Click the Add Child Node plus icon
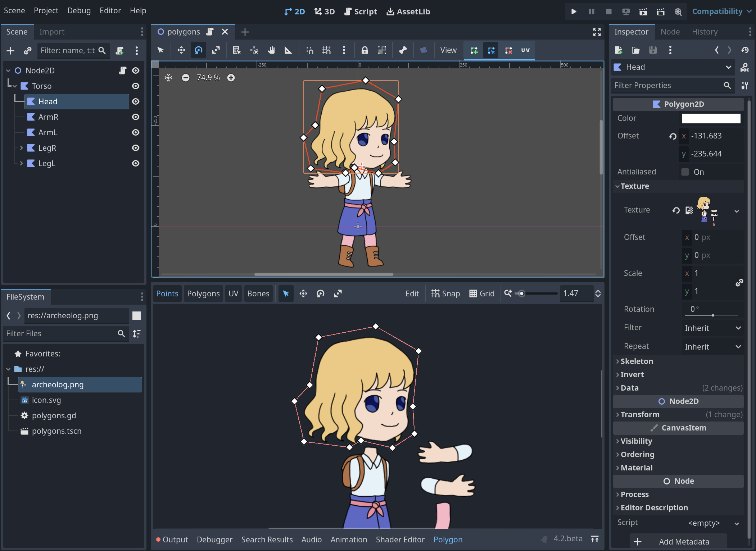 pyautogui.click(x=10, y=50)
